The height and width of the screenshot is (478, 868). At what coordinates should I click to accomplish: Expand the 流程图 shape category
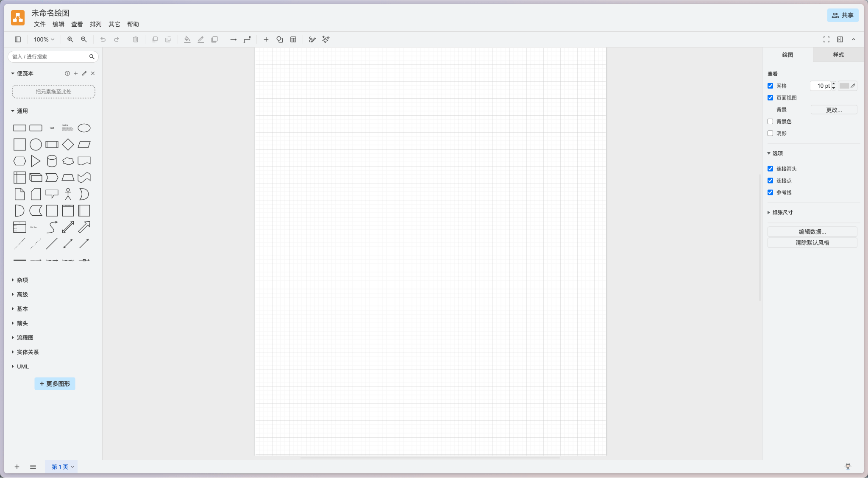pyautogui.click(x=25, y=338)
